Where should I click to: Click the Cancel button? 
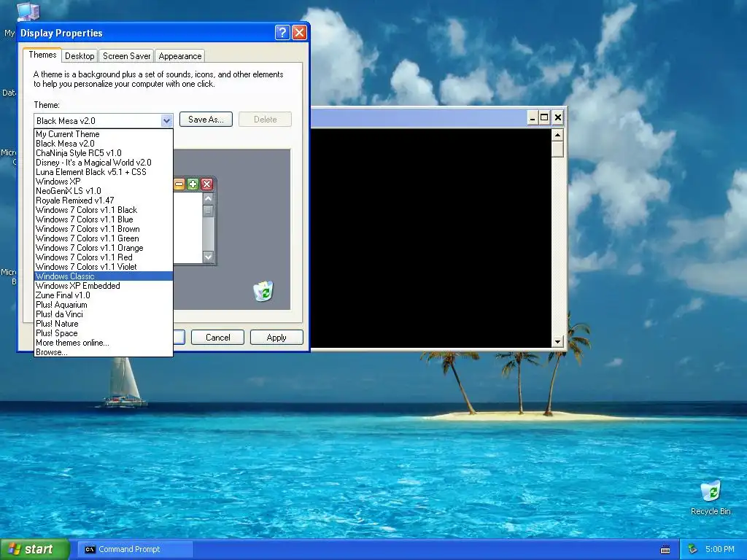(x=217, y=337)
